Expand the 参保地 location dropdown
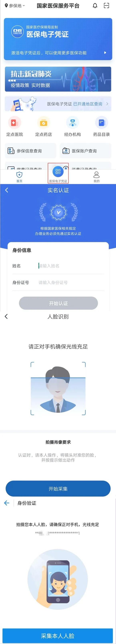The height and width of the screenshot is (644, 116). point(15,6)
